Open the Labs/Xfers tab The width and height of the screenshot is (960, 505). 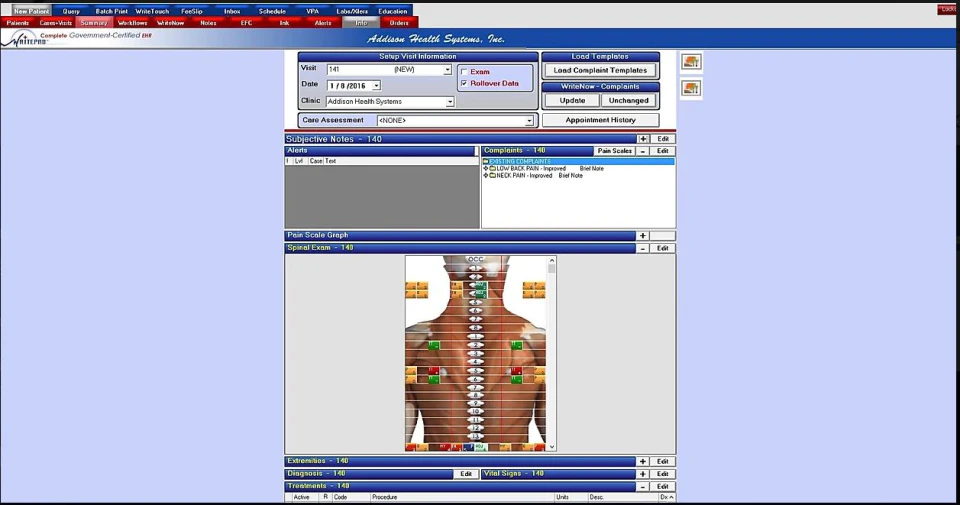point(352,11)
